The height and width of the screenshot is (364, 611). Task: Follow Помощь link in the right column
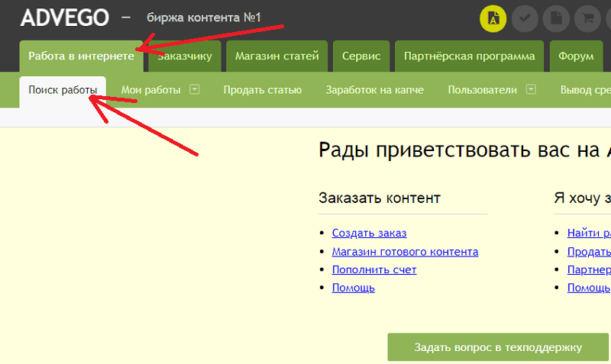[x=589, y=288]
